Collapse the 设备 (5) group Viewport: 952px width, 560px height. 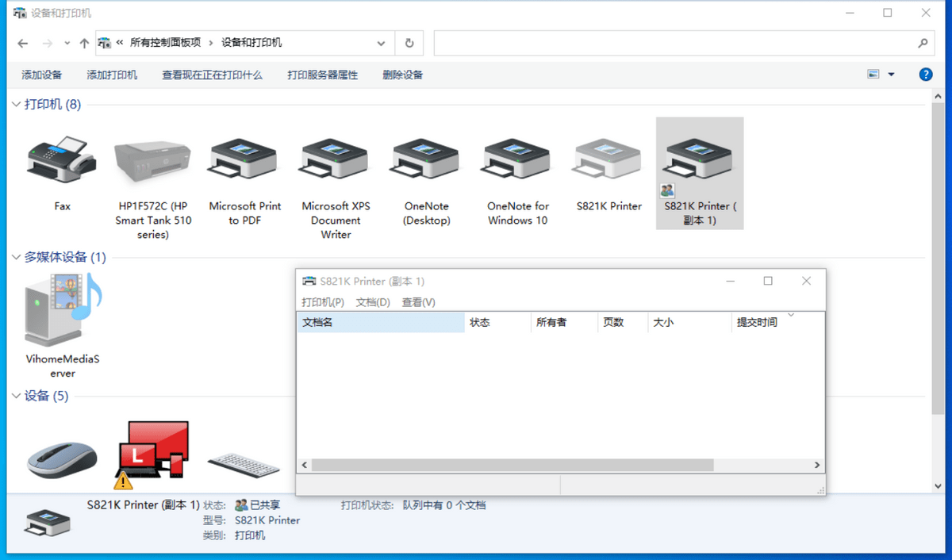point(16,396)
